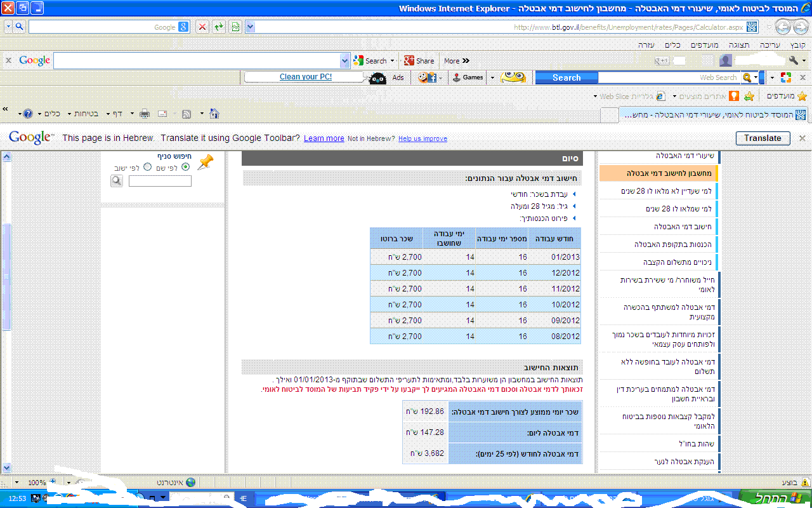The width and height of the screenshot is (812, 508).
Task: Click the Google+ Share button icon
Action: (409, 60)
